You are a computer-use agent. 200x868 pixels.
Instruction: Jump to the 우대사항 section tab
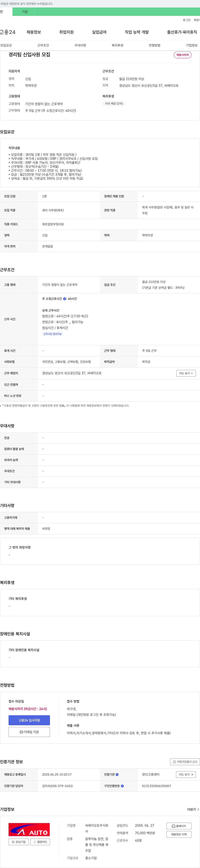coord(80,45)
